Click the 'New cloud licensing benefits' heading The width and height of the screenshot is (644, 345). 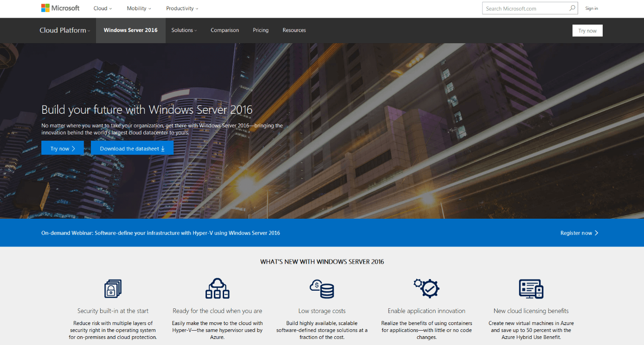click(531, 311)
